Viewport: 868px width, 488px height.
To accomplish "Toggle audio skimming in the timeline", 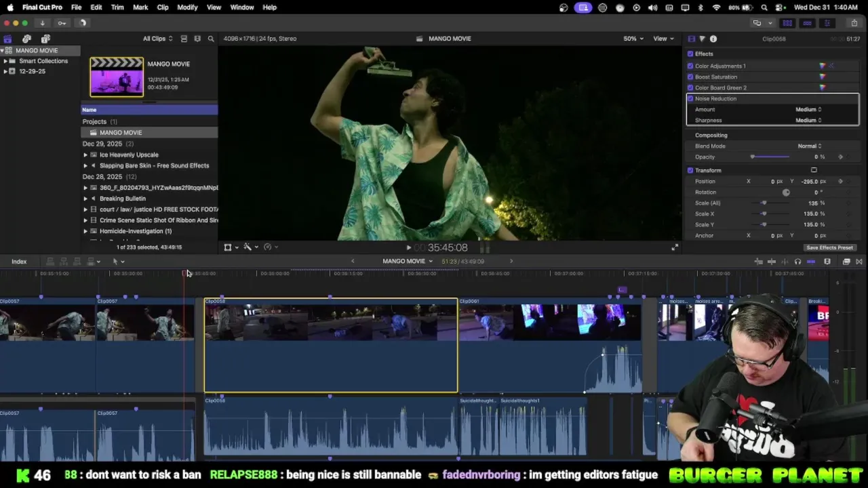I will point(785,262).
